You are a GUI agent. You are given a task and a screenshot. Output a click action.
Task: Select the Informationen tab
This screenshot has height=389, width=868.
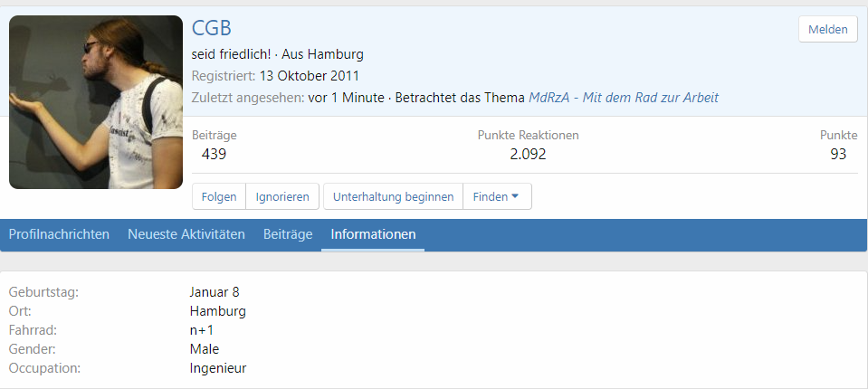point(373,234)
